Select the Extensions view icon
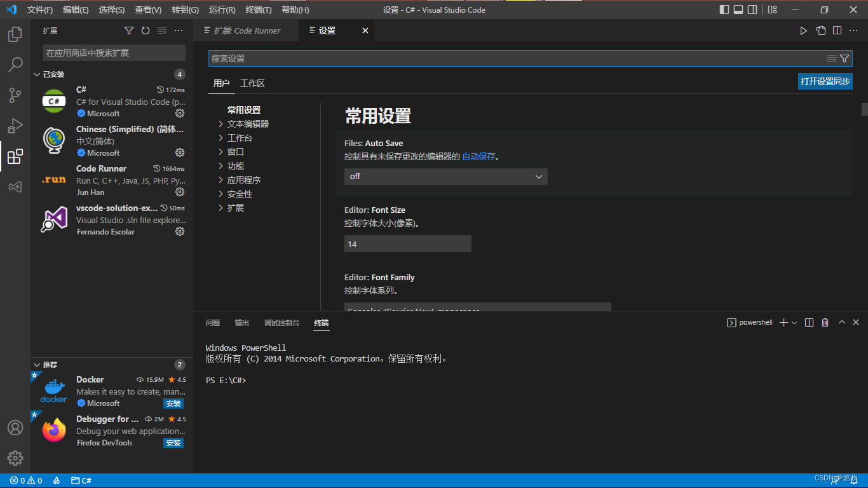This screenshot has height=488, width=868. 15,156
